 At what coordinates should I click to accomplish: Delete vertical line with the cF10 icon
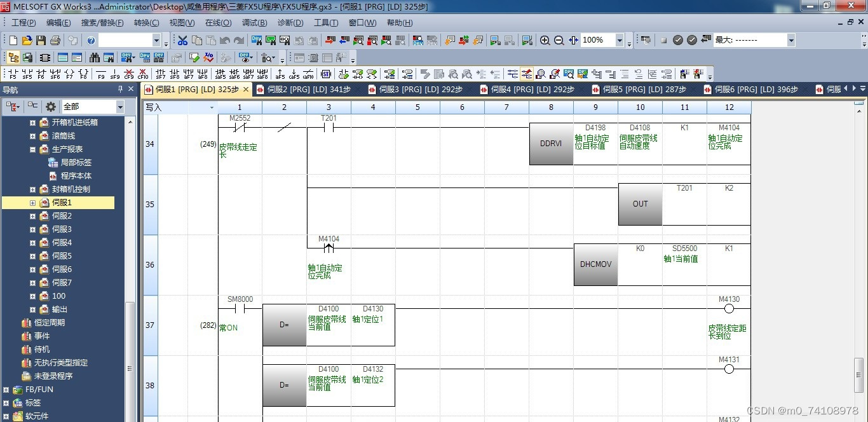click(144, 74)
